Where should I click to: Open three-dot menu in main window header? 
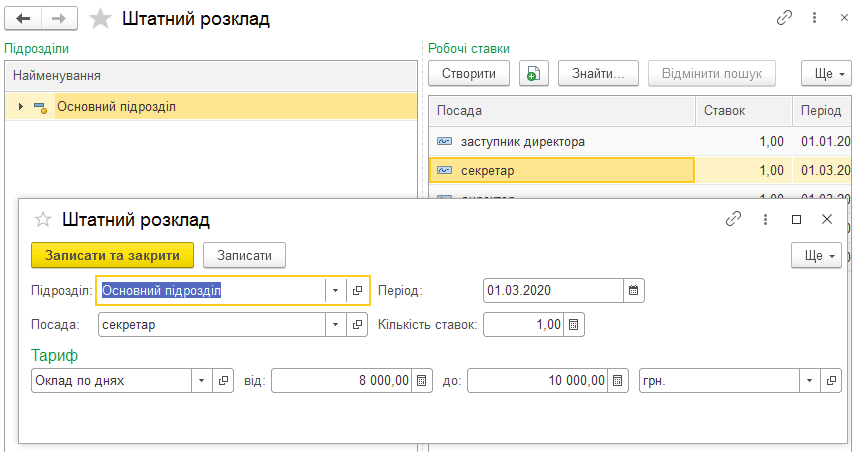coord(815,18)
